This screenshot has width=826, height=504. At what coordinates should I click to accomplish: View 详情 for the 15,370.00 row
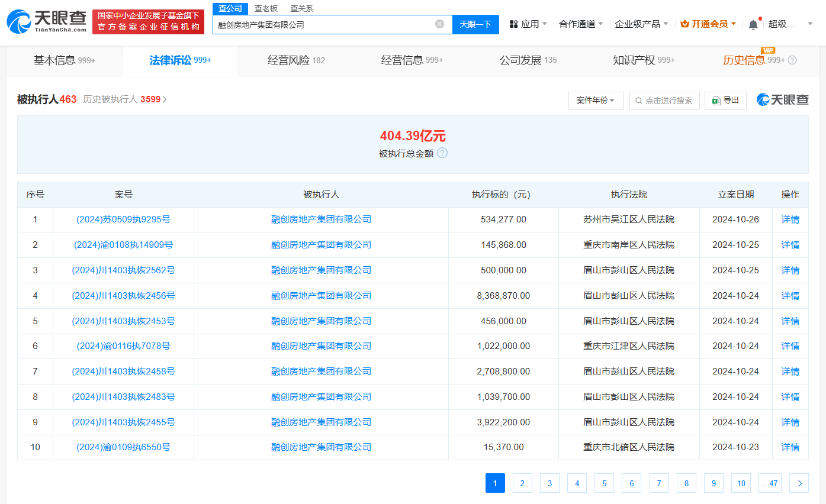(790, 447)
